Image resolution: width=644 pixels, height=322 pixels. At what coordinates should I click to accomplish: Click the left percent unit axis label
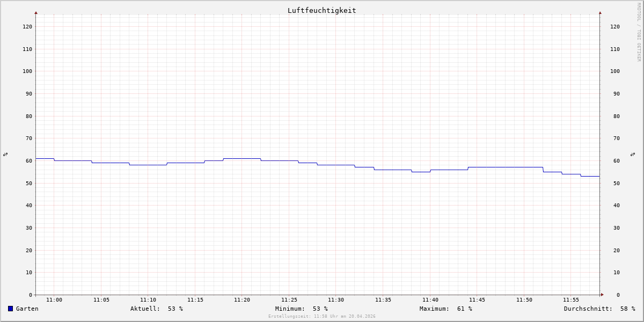pos(5,154)
